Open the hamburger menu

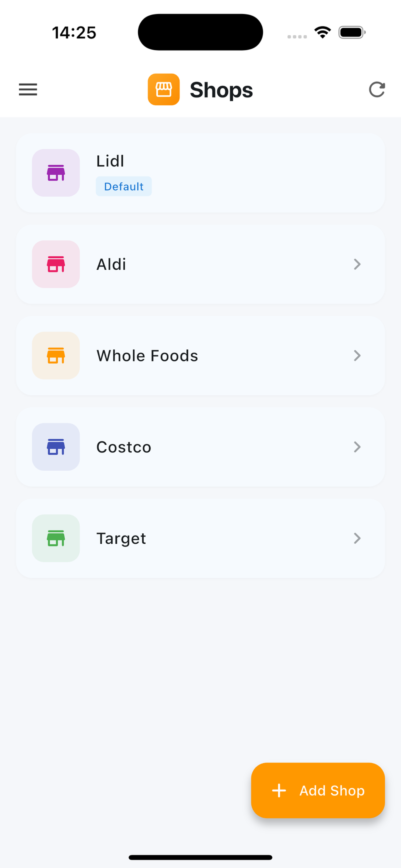click(28, 90)
